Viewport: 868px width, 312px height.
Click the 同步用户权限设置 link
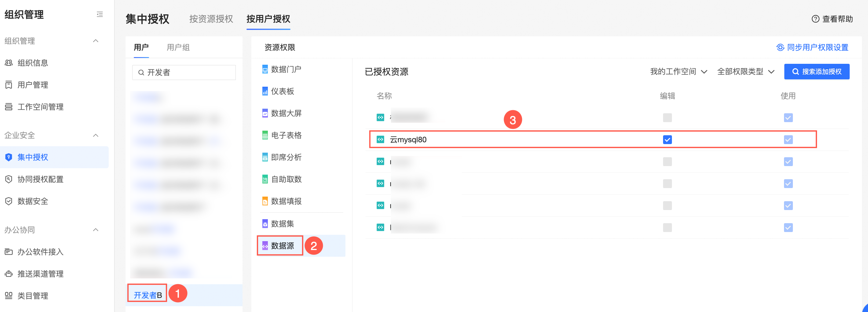(x=812, y=47)
